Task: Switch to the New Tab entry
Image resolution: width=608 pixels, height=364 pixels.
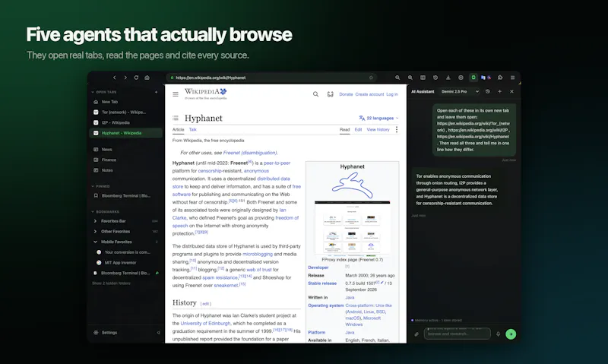Action: pyautogui.click(x=126, y=102)
